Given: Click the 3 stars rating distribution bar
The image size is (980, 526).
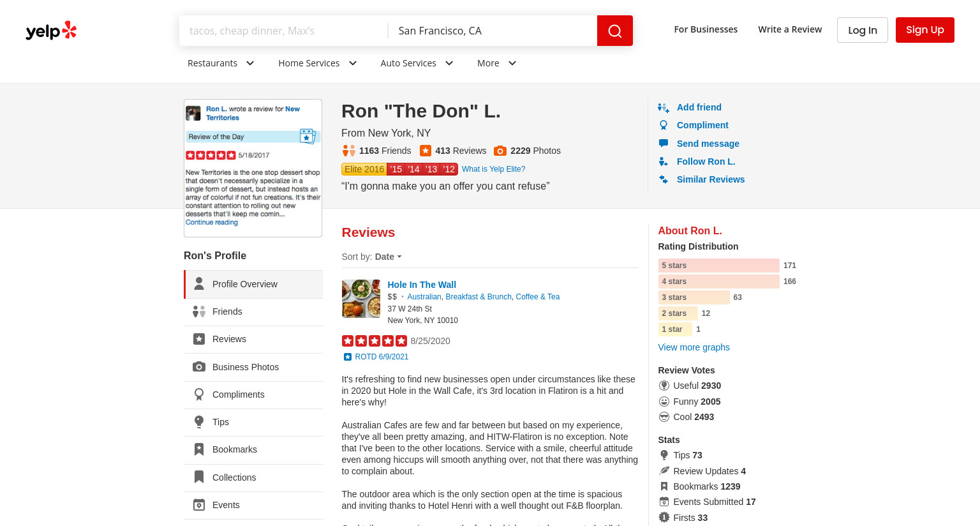Looking at the screenshot, I should point(694,297).
